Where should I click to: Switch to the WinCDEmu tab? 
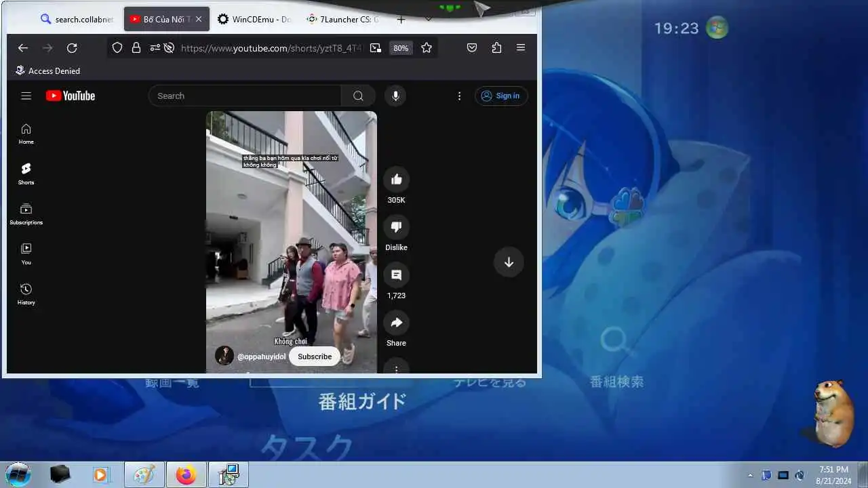point(254,20)
